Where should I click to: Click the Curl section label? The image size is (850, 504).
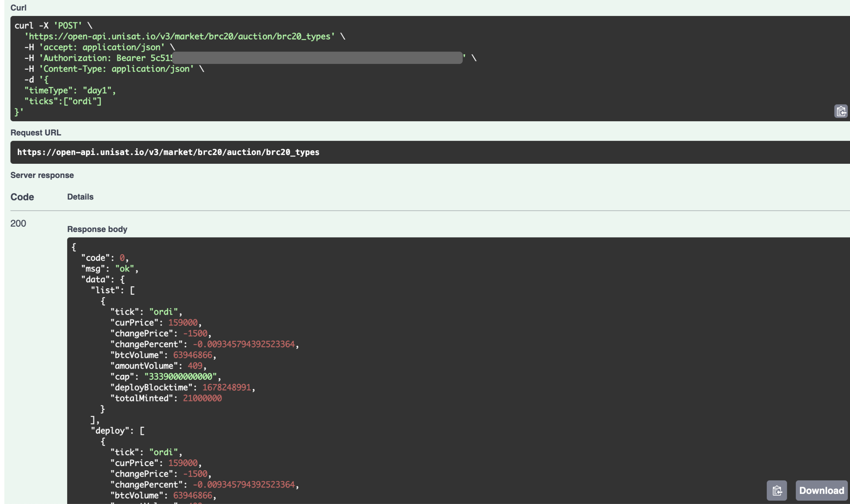(18, 8)
